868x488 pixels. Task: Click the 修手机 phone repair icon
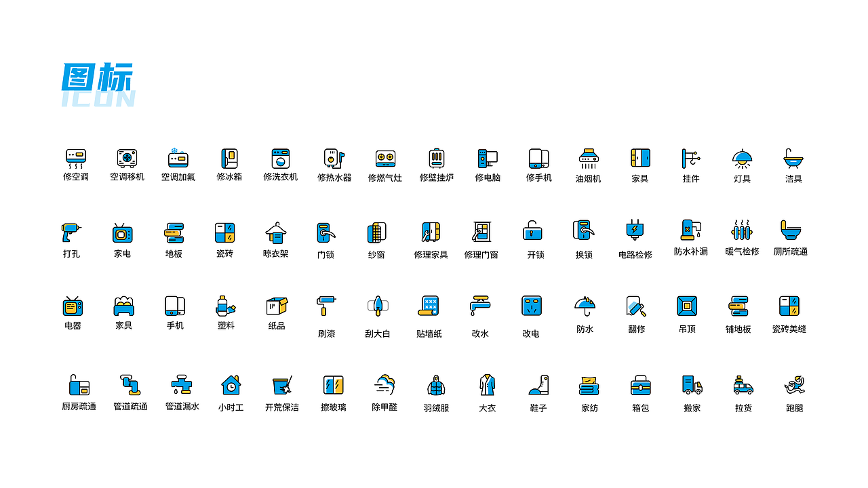(539, 159)
